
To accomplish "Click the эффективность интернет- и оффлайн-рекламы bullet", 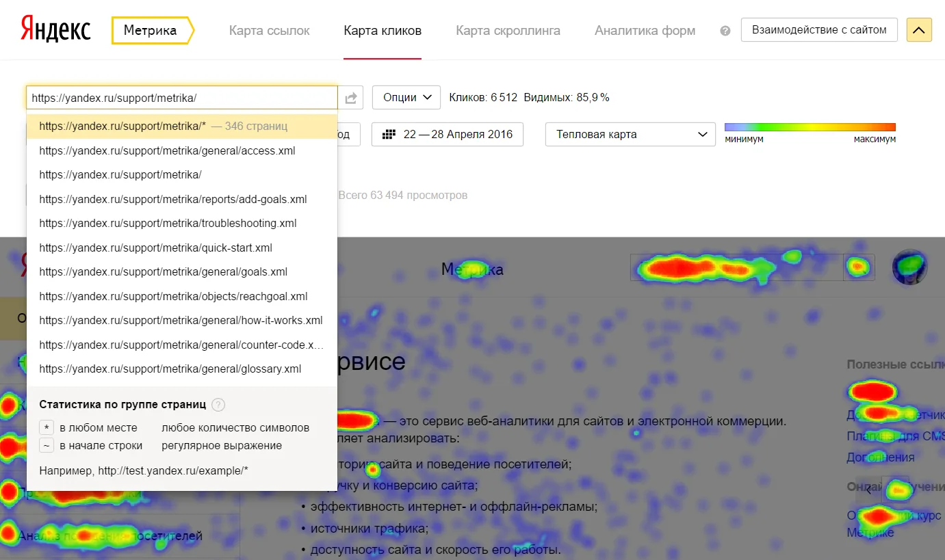I will click(454, 507).
